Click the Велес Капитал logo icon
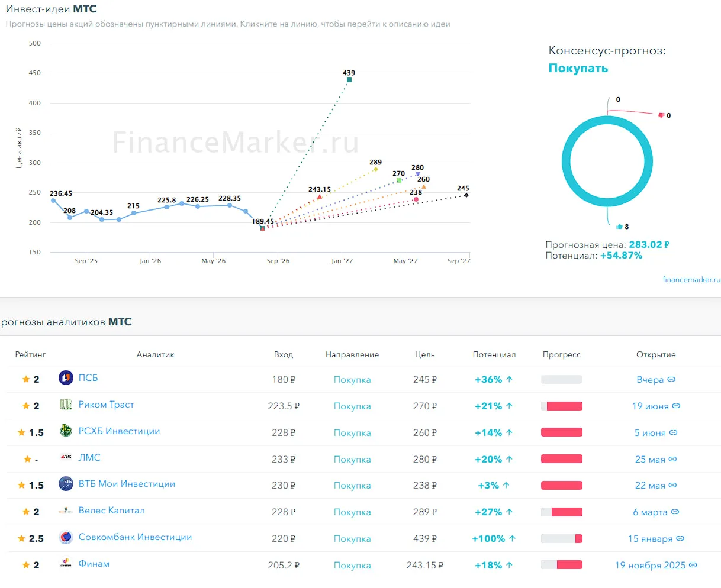721x588 pixels. tap(66, 511)
